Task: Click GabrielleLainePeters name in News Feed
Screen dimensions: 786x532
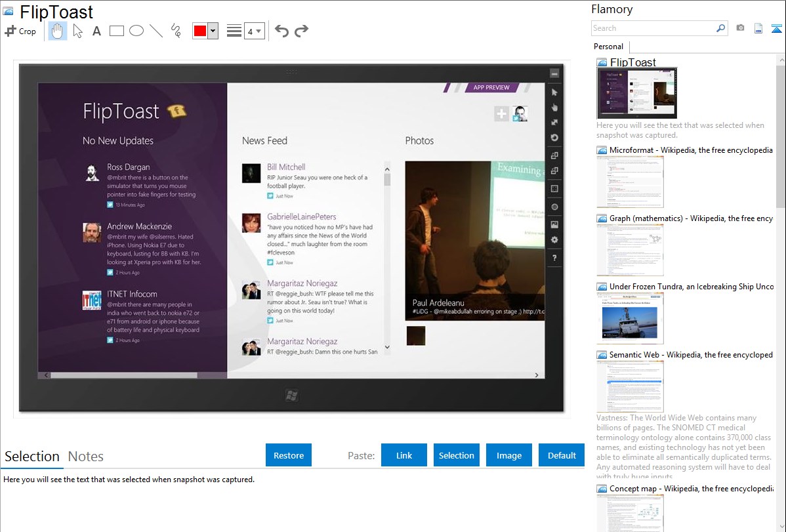Action: pyautogui.click(x=301, y=216)
